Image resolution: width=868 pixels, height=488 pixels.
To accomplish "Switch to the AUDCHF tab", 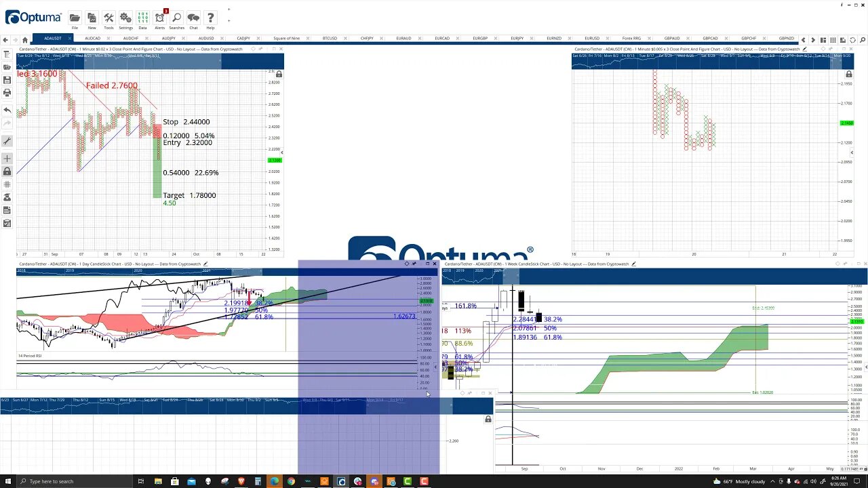I will click(130, 39).
